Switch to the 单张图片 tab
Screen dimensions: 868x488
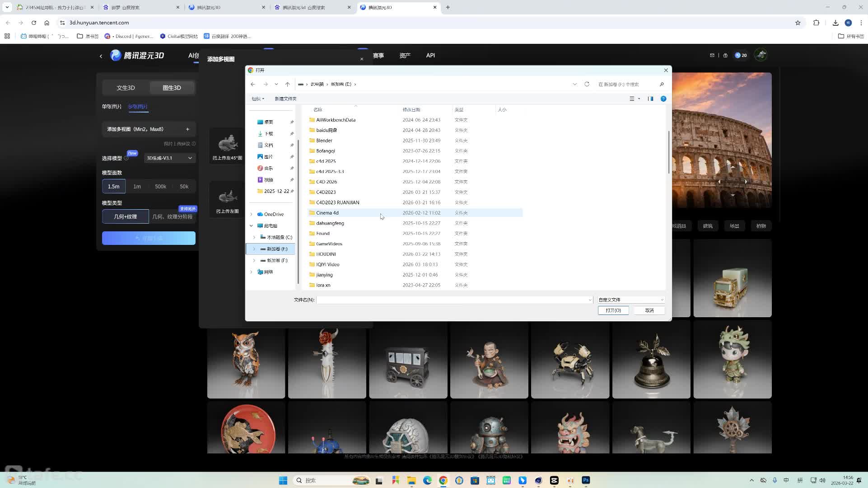(x=112, y=107)
